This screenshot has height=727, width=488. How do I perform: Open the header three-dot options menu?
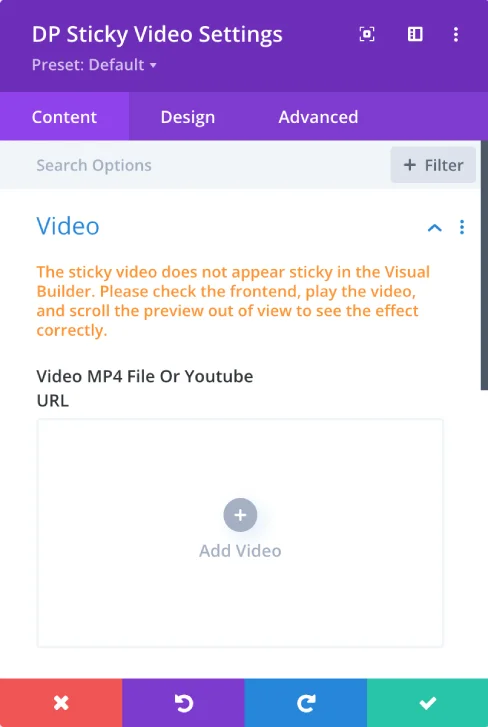[456, 34]
